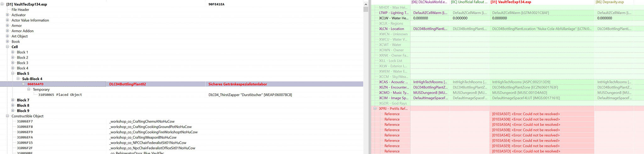The width and height of the screenshot is (644, 154).
Task: Collapse the 0603A4FD cell record
Action: pyautogui.click(x=24, y=84)
